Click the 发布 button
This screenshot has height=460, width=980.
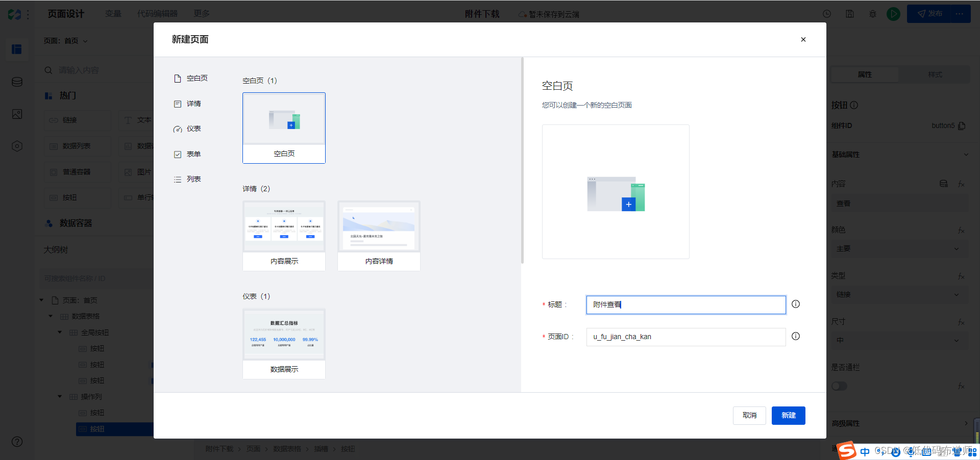point(929,14)
